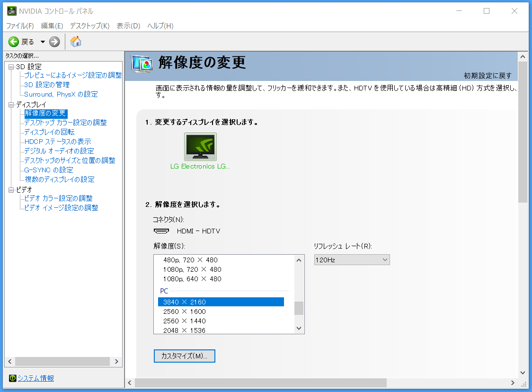This screenshot has height=392, width=532.
Task: Click the green Back arrow icon
Action: pos(14,42)
